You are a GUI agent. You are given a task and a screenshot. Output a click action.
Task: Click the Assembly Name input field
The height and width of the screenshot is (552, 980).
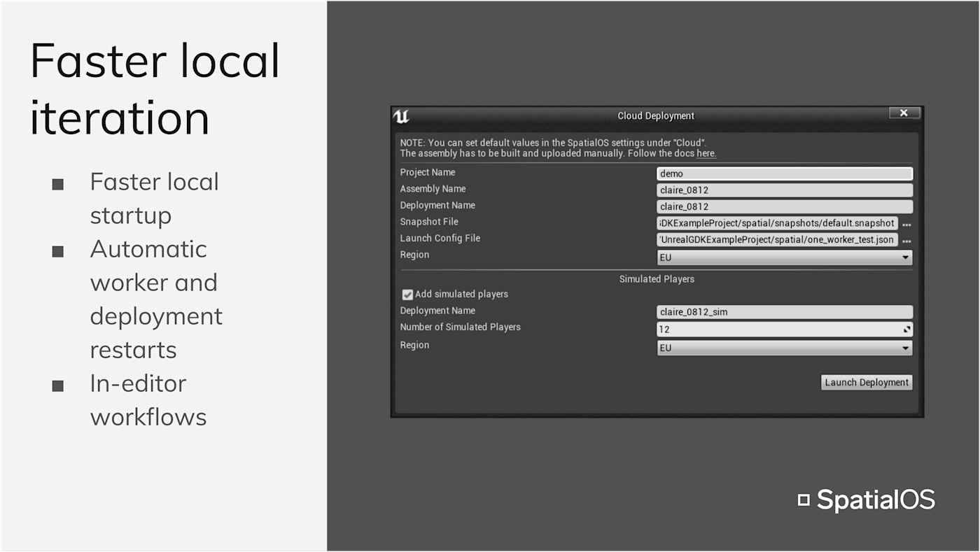[x=785, y=190]
